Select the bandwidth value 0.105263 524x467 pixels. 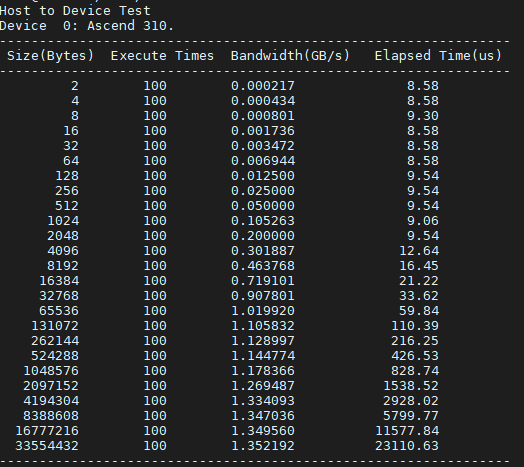[263, 221]
